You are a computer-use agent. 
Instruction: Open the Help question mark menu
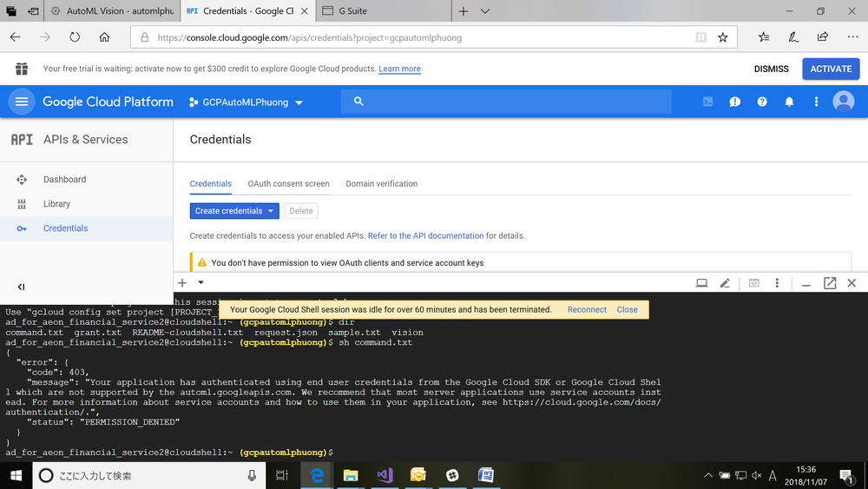(x=762, y=102)
